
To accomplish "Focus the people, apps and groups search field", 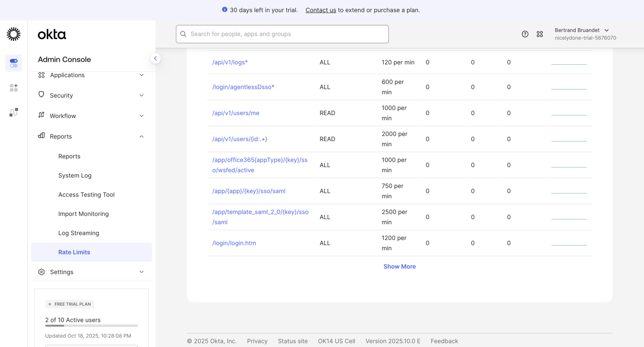I will (x=282, y=34).
